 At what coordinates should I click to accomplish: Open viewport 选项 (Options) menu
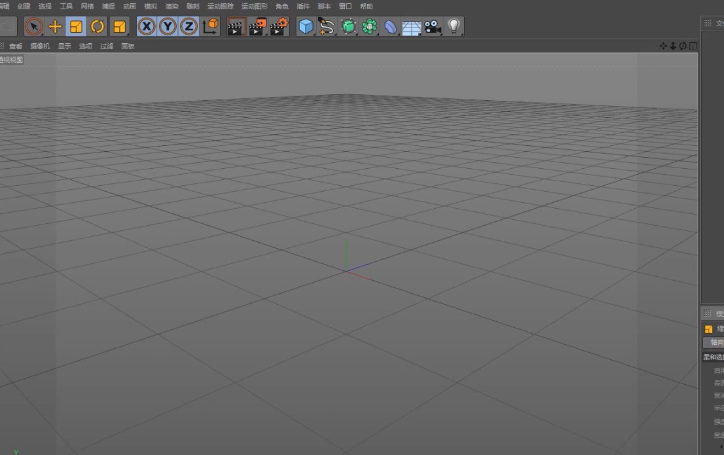pyautogui.click(x=85, y=46)
